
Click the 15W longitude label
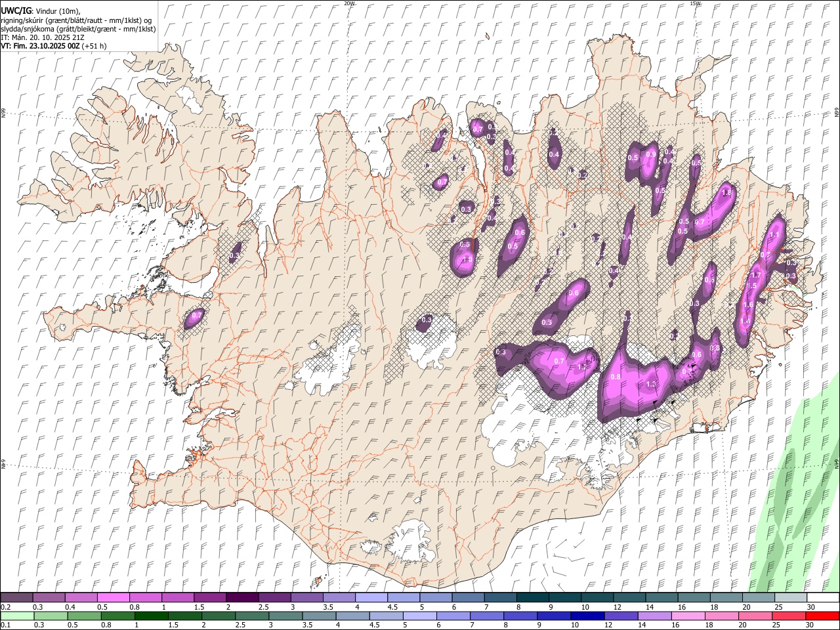(x=695, y=3)
